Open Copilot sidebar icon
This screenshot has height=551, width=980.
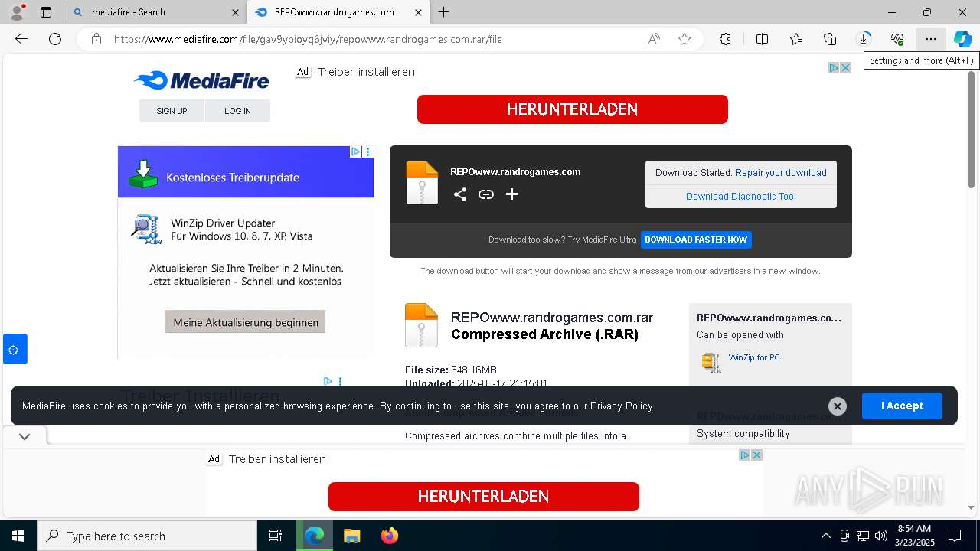[962, 39]
